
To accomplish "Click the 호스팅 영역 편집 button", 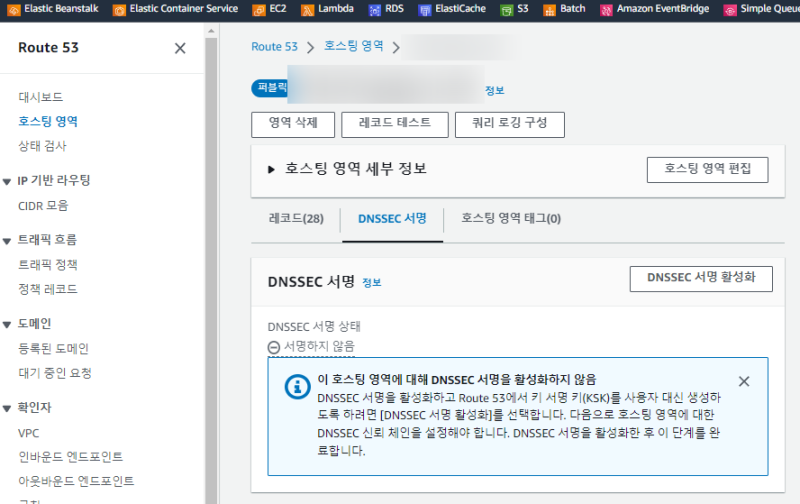I will pyautogui.click(x=707, y=170).
